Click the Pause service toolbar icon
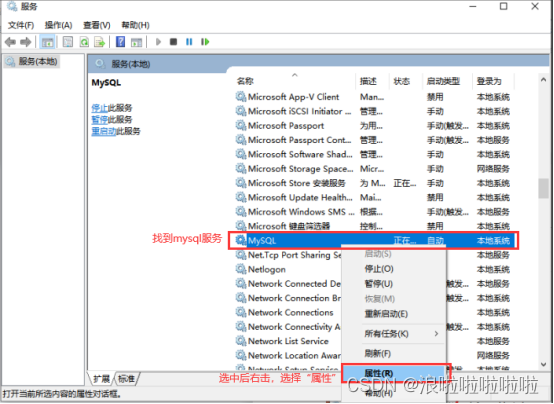This screenshot has height=404, width=554. 189,42
